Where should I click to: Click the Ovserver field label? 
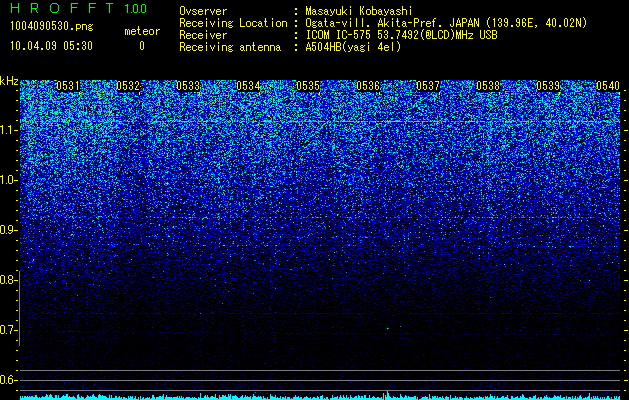pos(203,11)
